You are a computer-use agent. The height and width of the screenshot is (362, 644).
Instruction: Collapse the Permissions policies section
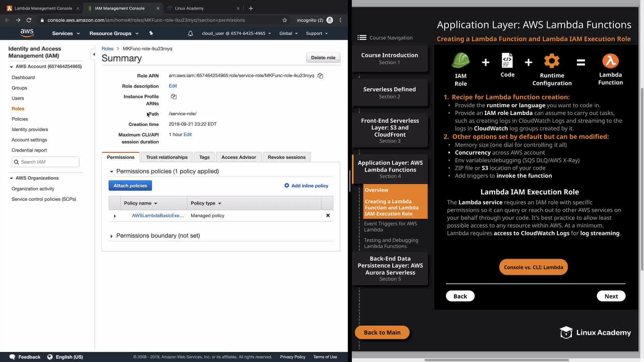click(x=111, y=172)
